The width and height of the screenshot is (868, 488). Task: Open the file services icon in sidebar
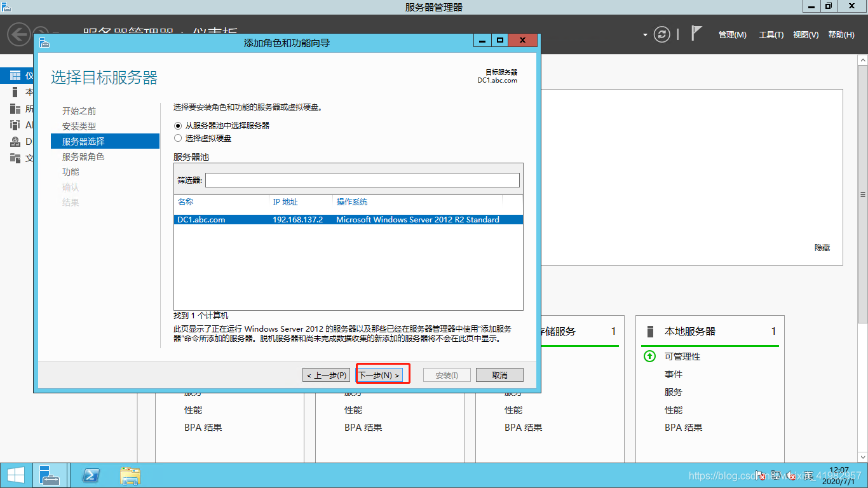(x=15, y=158)
